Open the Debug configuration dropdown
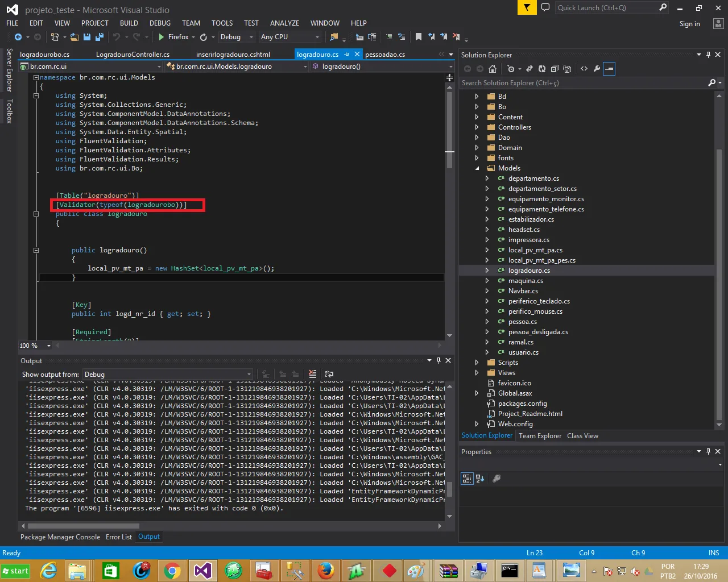The height and width of the screenshot is (582, 728). click(x=237, y=37)
